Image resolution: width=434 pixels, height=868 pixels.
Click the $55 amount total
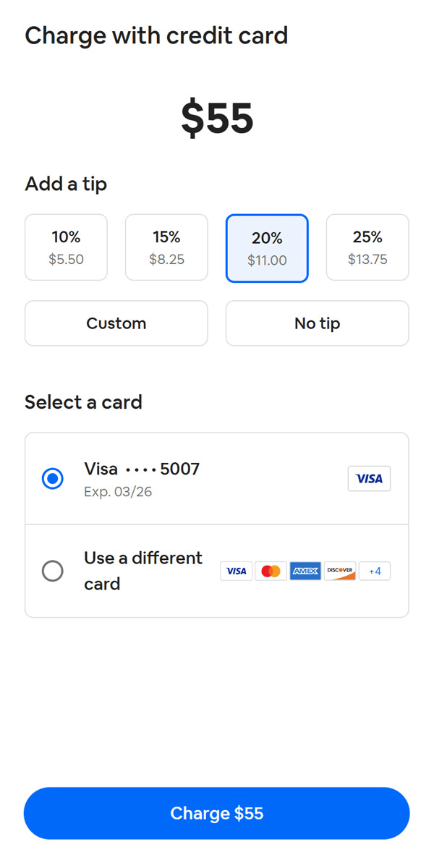click(217, 119)
